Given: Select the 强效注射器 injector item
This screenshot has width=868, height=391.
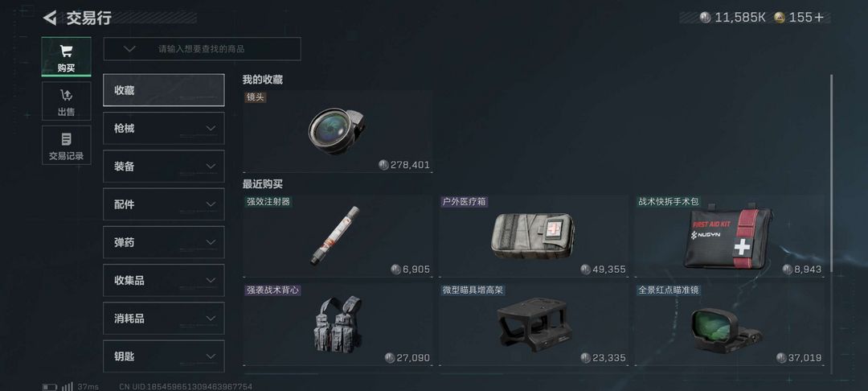Looking at the screenshot, I should coord(338,236).
